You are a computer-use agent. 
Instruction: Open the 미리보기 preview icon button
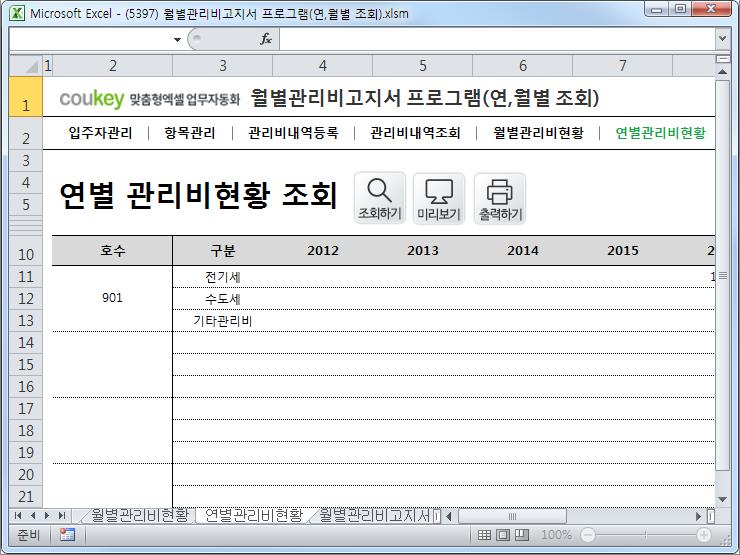(439, 198)
